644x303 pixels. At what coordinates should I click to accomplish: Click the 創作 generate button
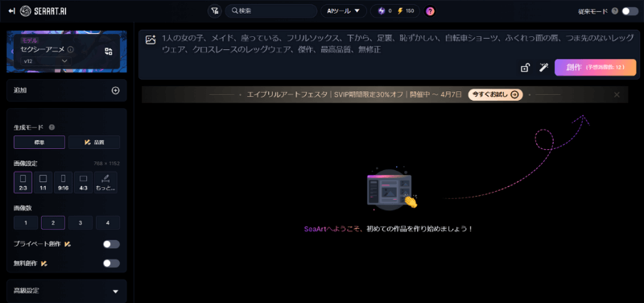click(x=595, y=68)
